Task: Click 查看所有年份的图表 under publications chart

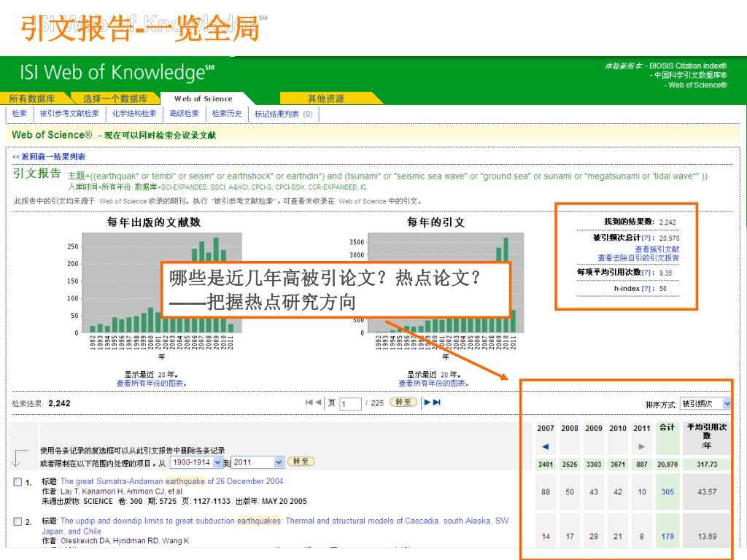Action: (151, 383)
